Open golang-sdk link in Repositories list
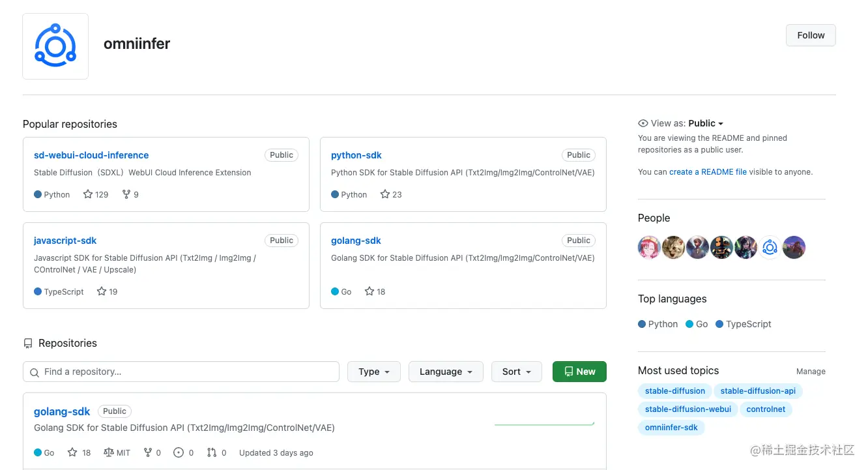868x470 pixels. tap(62, 411)
